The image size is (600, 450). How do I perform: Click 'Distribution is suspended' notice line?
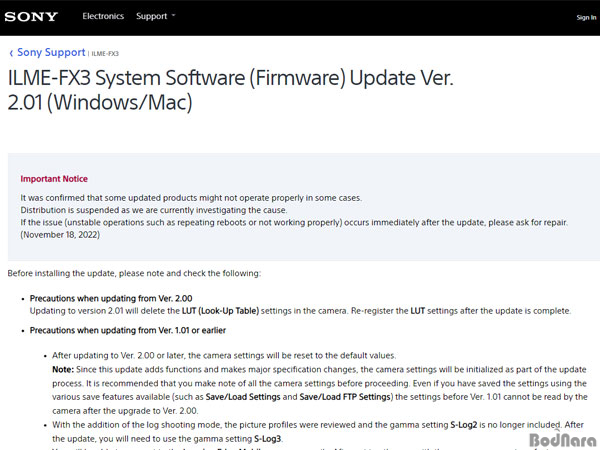[x=154, y=210]
